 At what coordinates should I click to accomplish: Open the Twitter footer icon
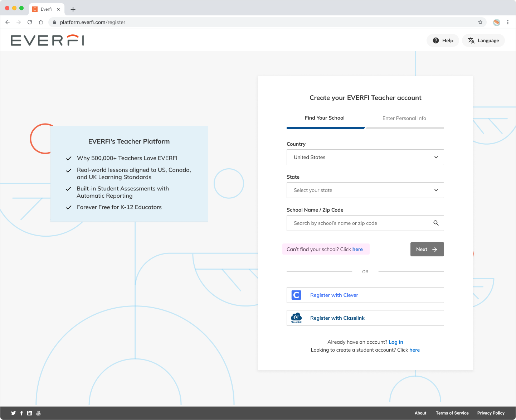tap(13, 413)
